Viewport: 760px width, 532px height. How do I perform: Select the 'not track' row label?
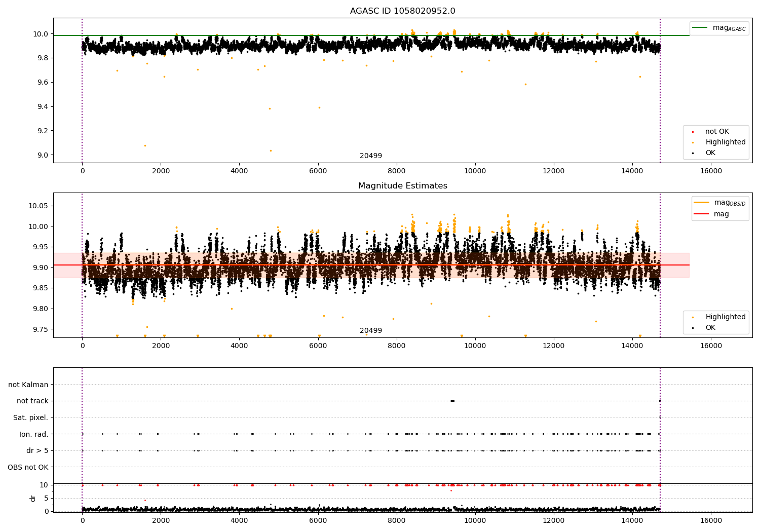click(x=32, y=401)
